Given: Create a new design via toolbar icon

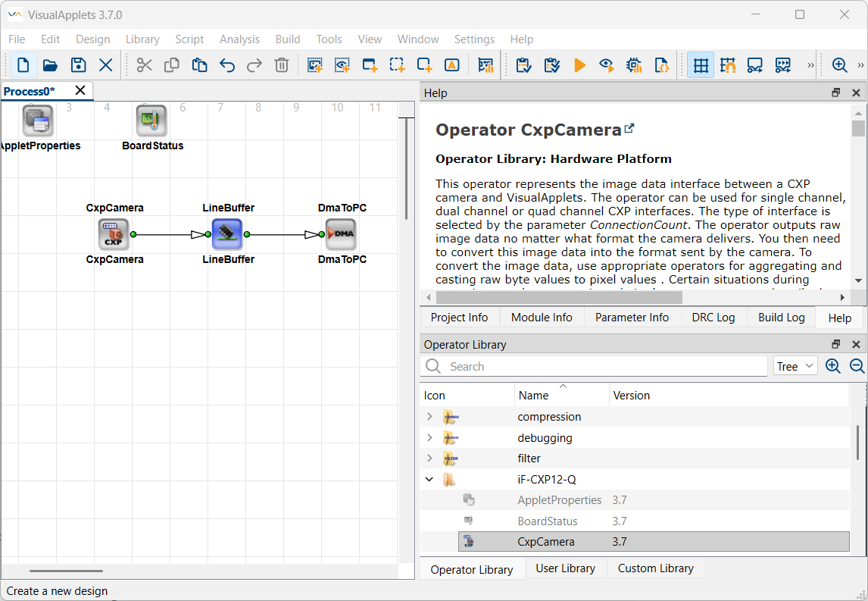Looking at the screenshot, I should coord(23,65).
